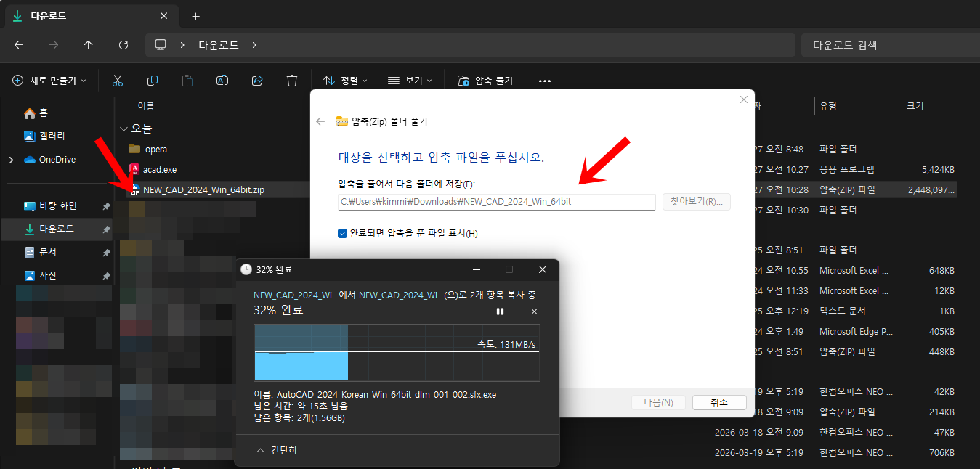Viewport: 980px width, 469px height.
Task: Click destination NEW_CAD_2024_Wi... link in copy dialog
Action: click(401, 295)
